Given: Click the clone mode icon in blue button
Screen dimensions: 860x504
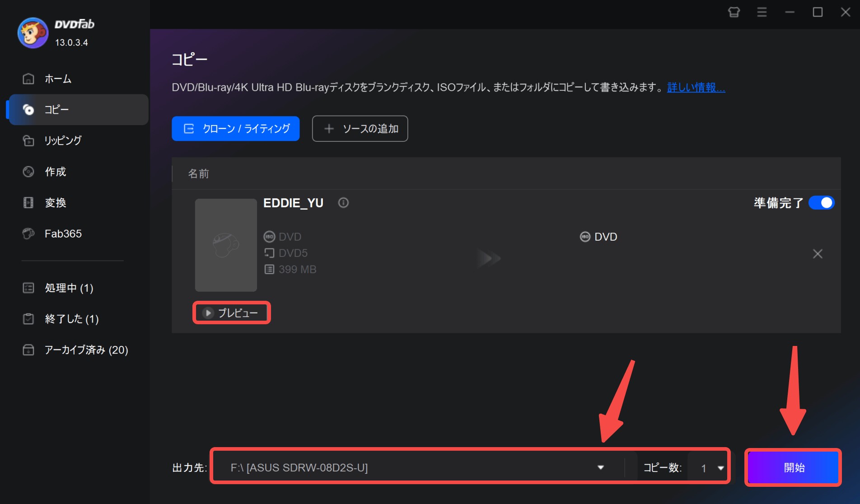Looking at the screenshot, I should (x=189, y=129).
